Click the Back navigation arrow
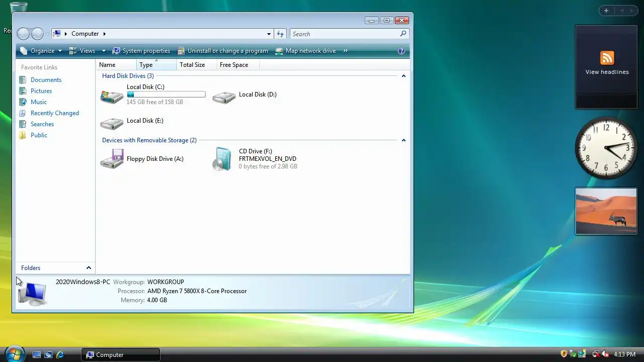This screenshot has height=362, width=644. [23, 34]
